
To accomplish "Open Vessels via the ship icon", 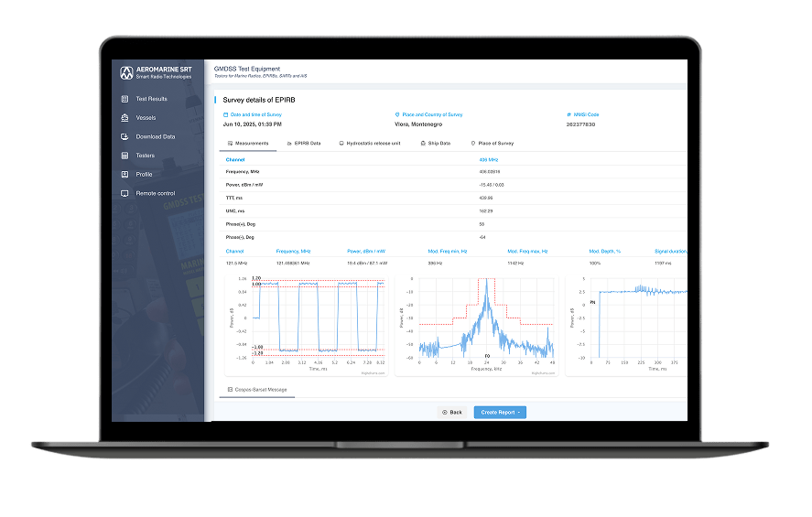I will click(125, 117).
